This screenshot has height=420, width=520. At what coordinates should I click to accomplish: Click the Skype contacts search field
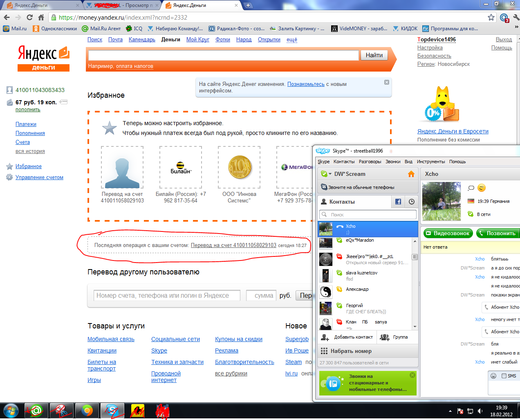[368, 214]
